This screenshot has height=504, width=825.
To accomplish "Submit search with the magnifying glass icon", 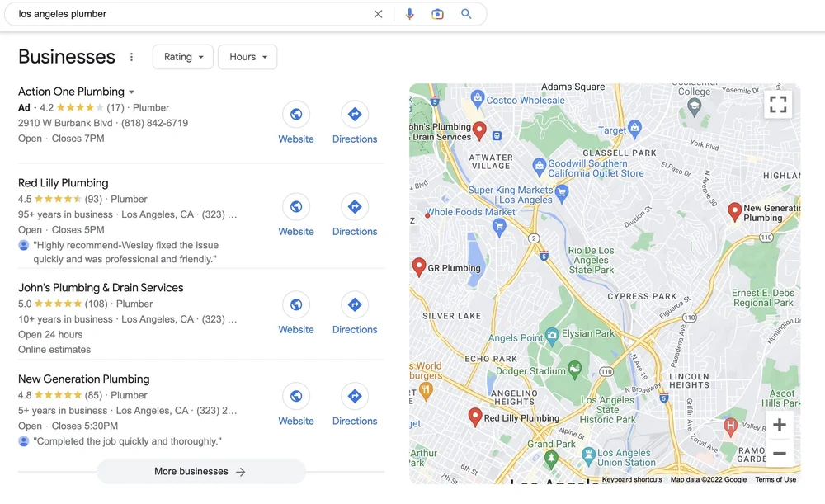I will [466, 14].
